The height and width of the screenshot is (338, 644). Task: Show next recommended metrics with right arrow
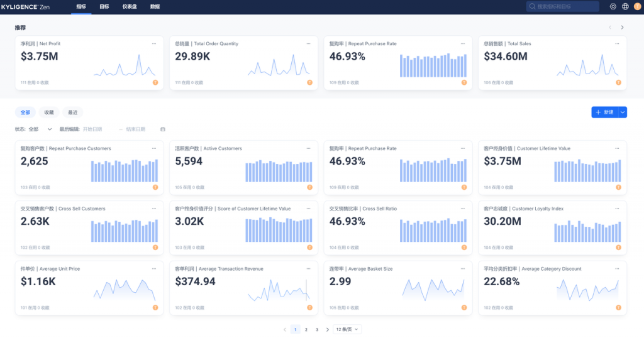tap(622, 28)
